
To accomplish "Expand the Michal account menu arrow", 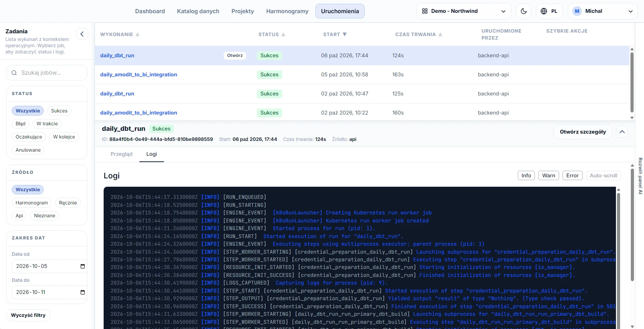I will pyautogui.click(x=630, y=11).
